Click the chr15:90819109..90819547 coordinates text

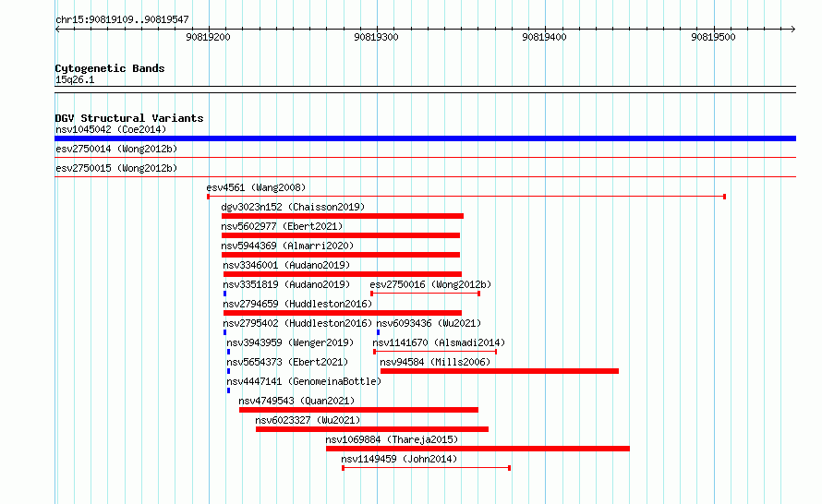click(x=122, y=19)
